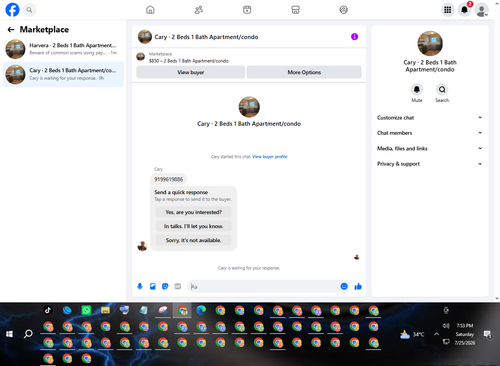Open the Harvera 2 Beds conversation
500x366 pixels.
click(x=63, y=49)
